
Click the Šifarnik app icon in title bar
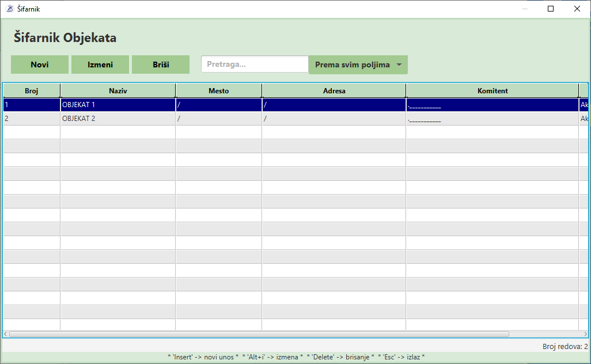pyautogui.click(x=9, y=9)
